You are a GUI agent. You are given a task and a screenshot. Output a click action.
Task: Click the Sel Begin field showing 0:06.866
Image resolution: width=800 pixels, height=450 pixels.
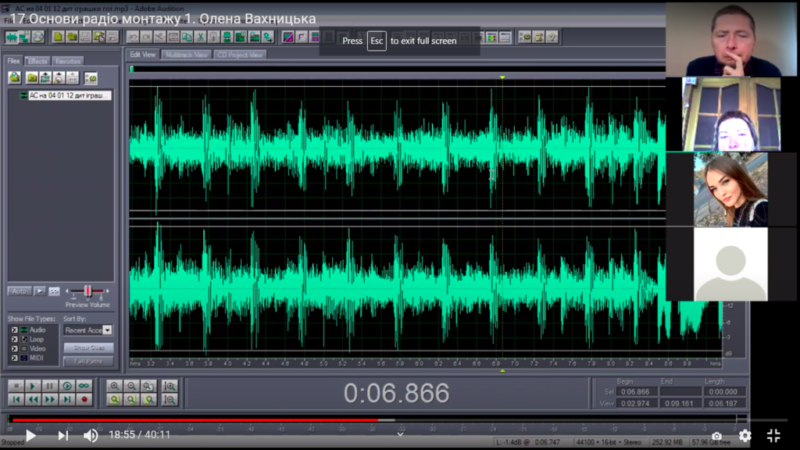click(x=636, y=392)
